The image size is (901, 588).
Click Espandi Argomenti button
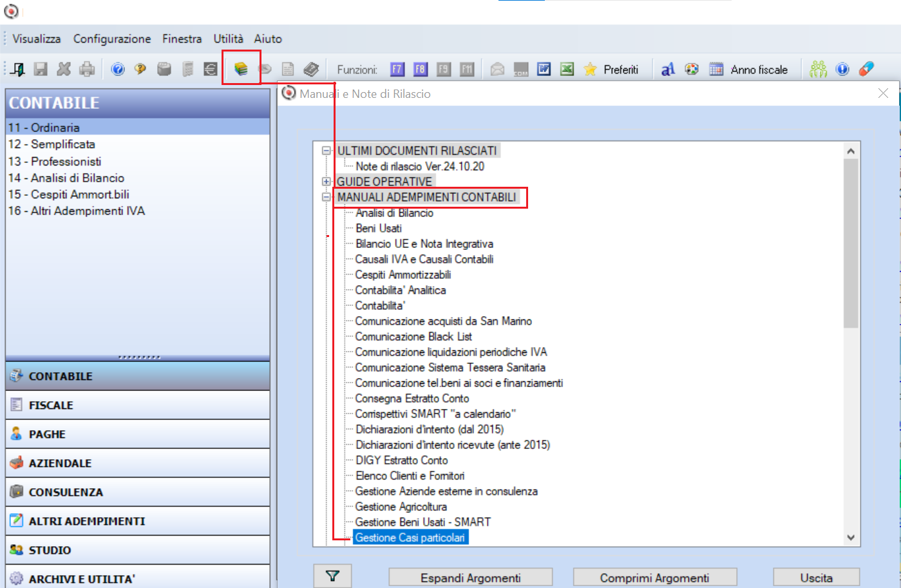tap(471, 578)
